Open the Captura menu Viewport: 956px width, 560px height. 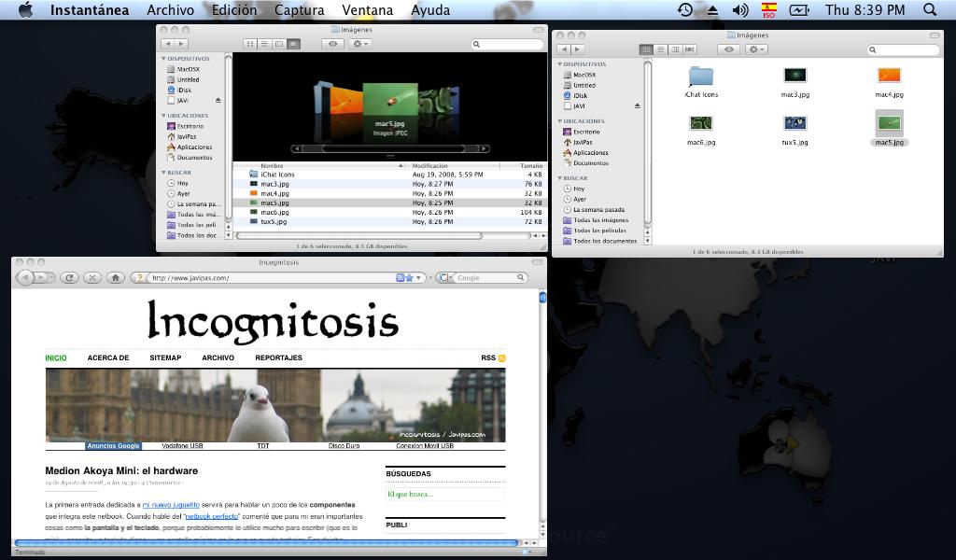(x=299, y=9)
